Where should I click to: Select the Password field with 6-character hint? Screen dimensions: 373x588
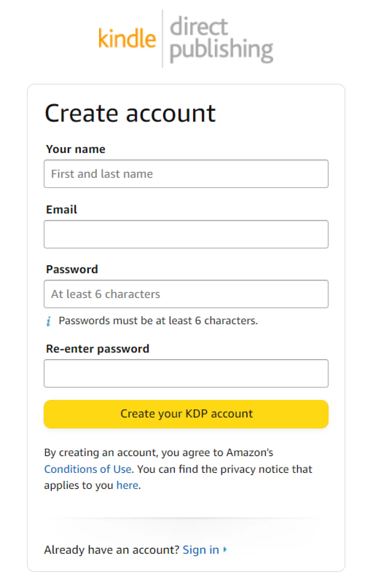[x=186, y=294]
